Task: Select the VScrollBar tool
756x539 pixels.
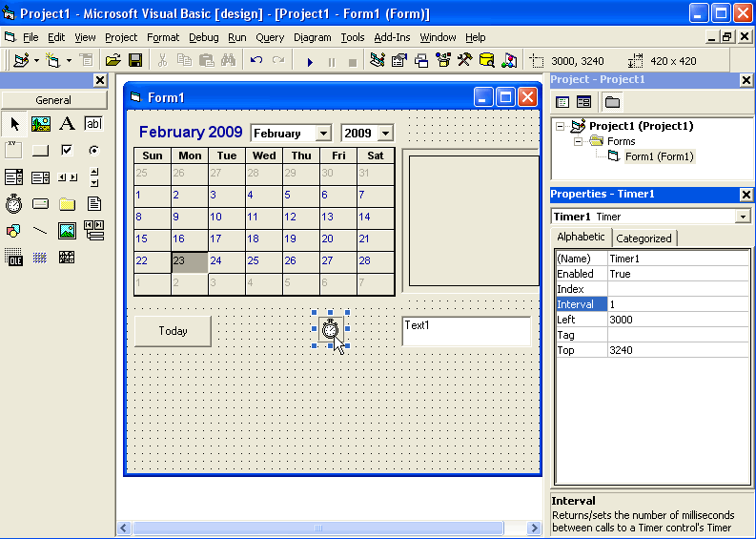Action: pos(93,177)
